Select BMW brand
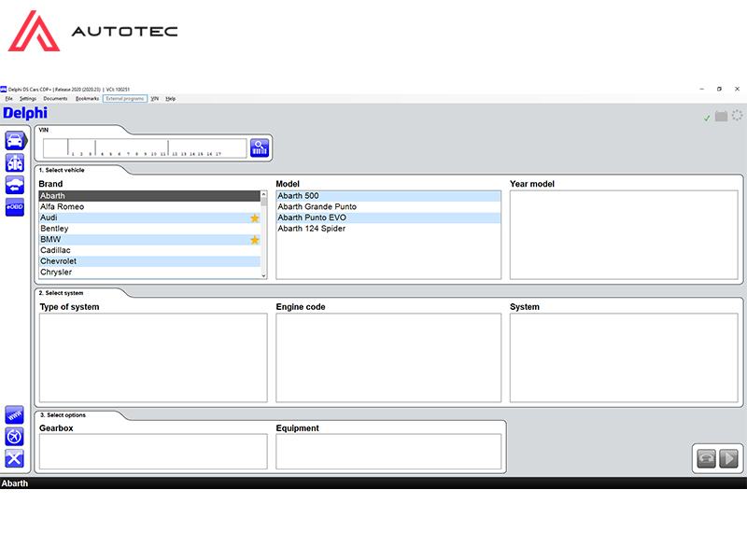 [149, 240]
